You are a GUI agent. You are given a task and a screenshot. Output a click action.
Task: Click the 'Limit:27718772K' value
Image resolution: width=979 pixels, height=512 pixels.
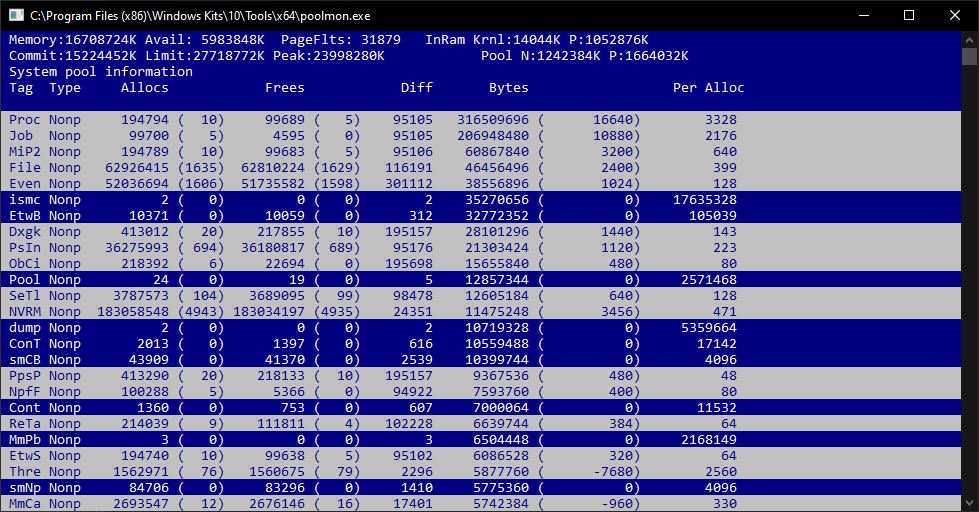tap(205, 56)
